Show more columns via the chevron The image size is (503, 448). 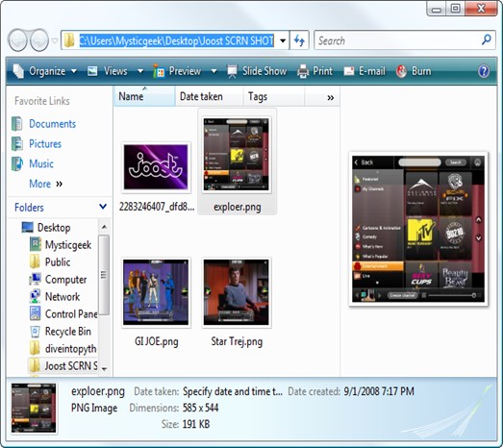[x=331, y=97]
